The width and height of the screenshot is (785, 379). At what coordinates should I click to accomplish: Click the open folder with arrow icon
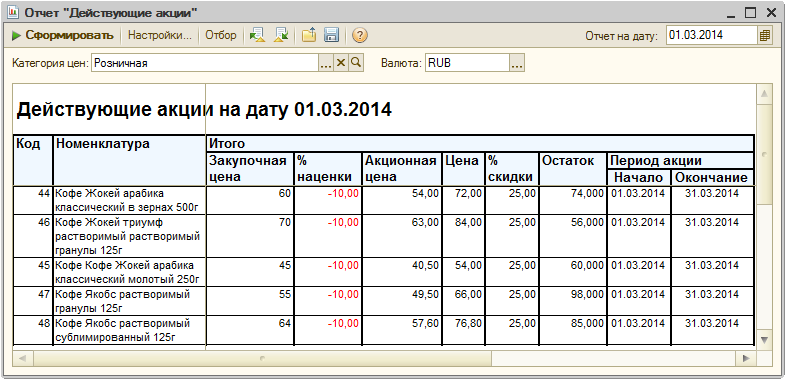pos(309,36)
